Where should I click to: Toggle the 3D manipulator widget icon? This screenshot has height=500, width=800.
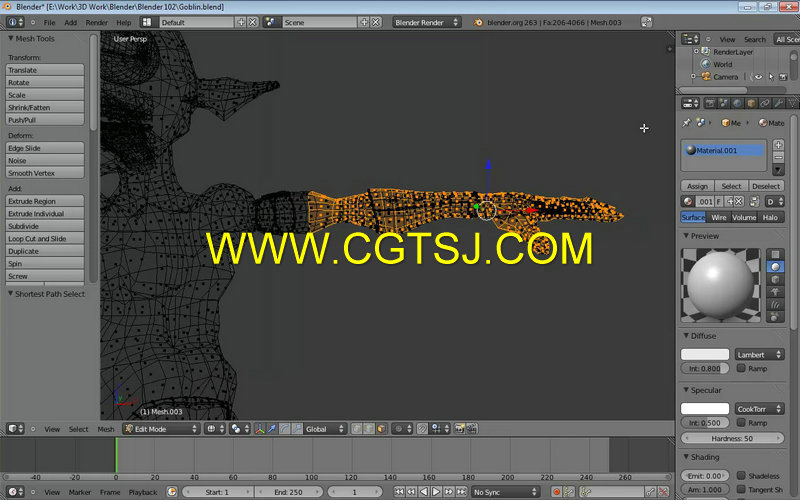click(x=260, y=429)
